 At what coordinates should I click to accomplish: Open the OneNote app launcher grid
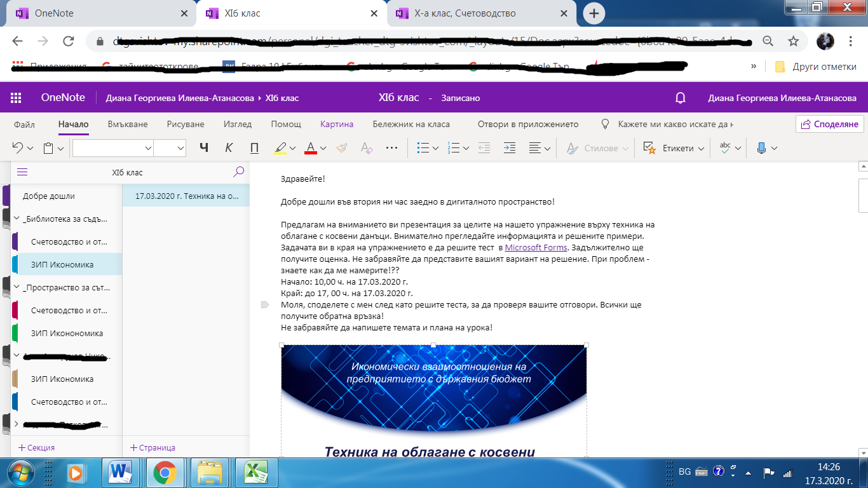16,98
